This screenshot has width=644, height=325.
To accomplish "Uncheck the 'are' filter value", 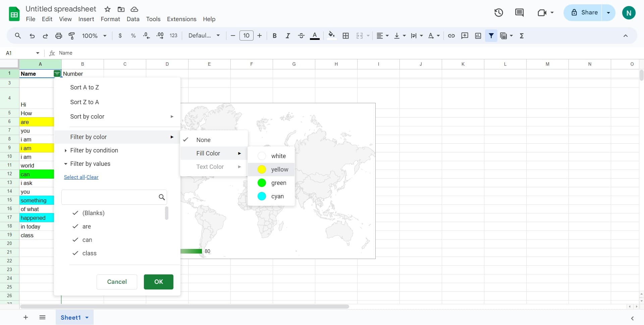I will point(75,226).
